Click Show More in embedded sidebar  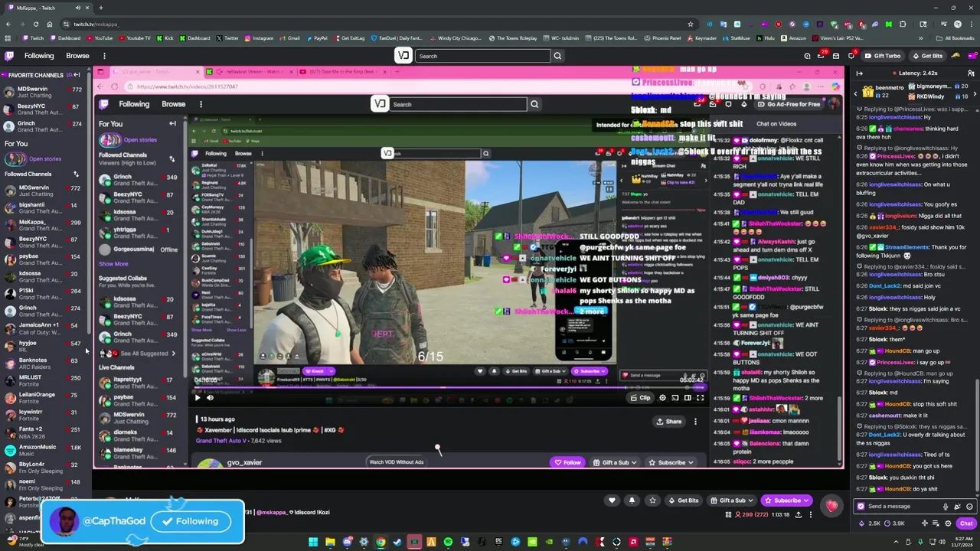coord(113,264)
